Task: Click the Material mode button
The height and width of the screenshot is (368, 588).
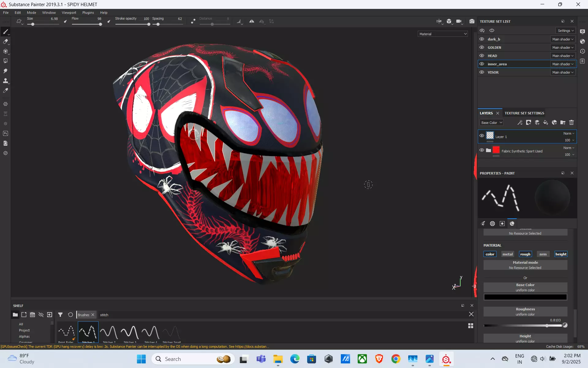Action: [x=525, y=265]
